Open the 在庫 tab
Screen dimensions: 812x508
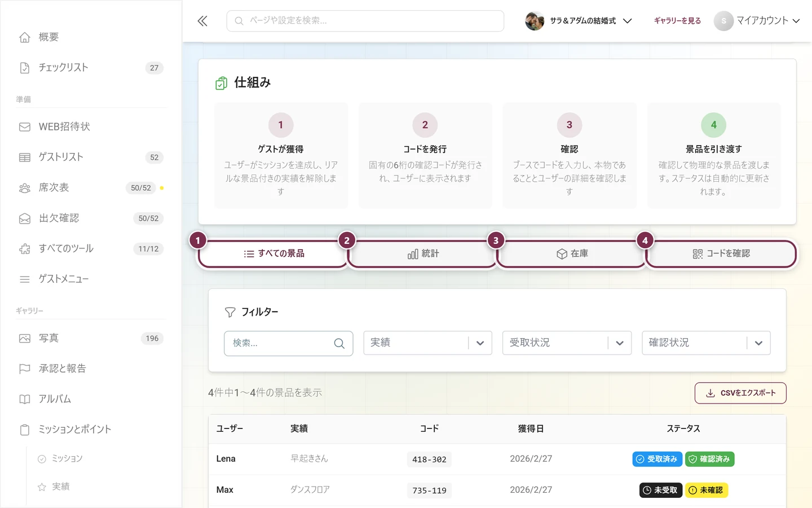[x=571, y=254]
